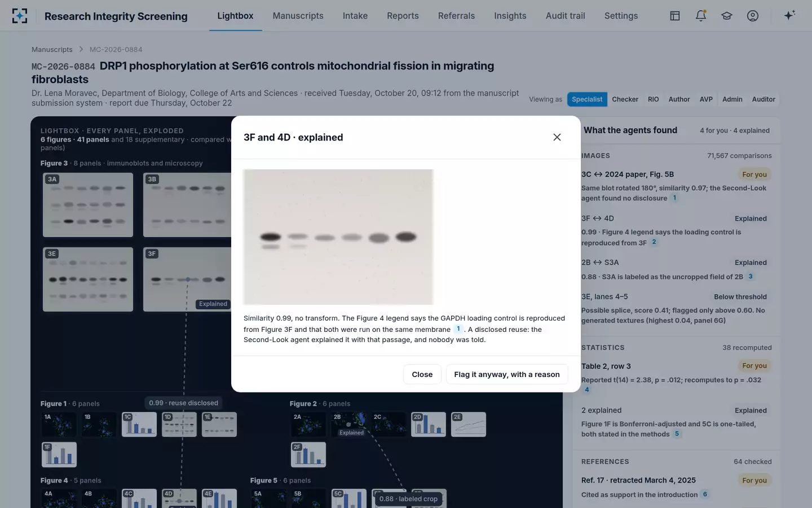The image size is (812, 508).
Task: Click the 0.99 reuse disclosed label
Action: tap(183, 403)
